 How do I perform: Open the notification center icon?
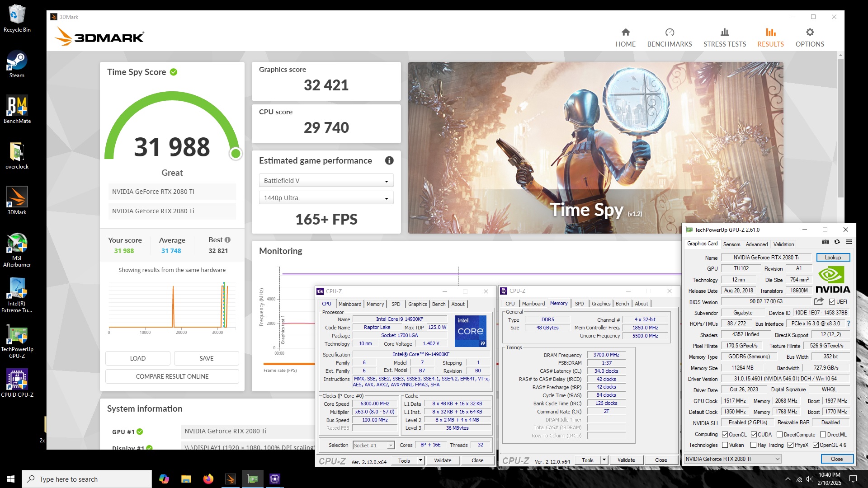pyautogui.click(x=853, y=479)
